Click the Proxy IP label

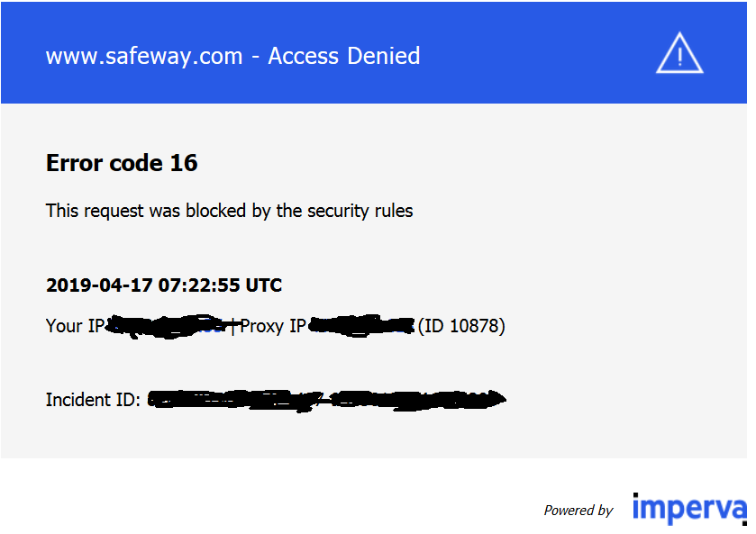pos(273,326)
